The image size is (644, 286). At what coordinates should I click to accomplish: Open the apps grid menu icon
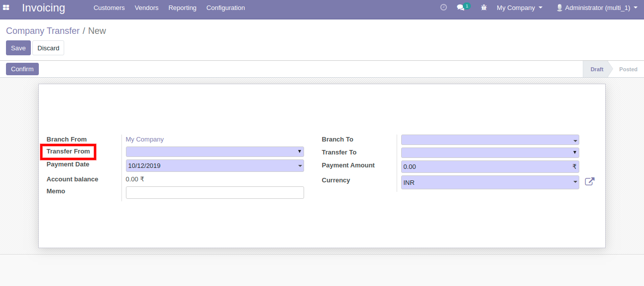(6, 7)
